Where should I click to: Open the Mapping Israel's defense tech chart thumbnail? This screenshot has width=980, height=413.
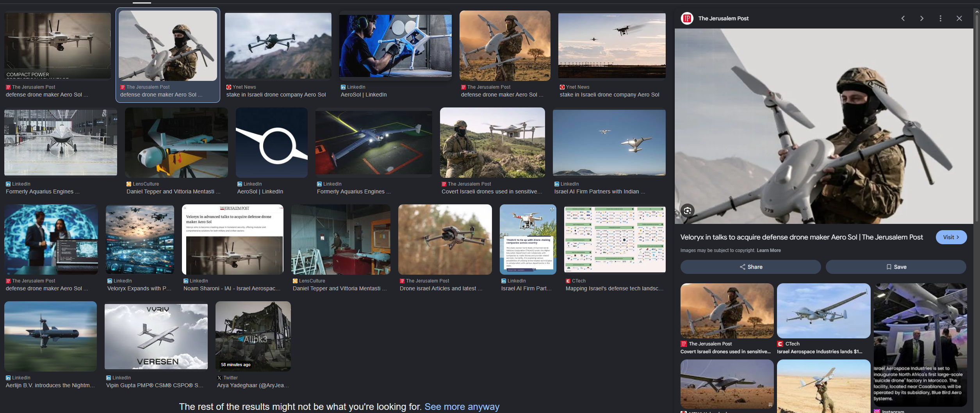point(615,240)
